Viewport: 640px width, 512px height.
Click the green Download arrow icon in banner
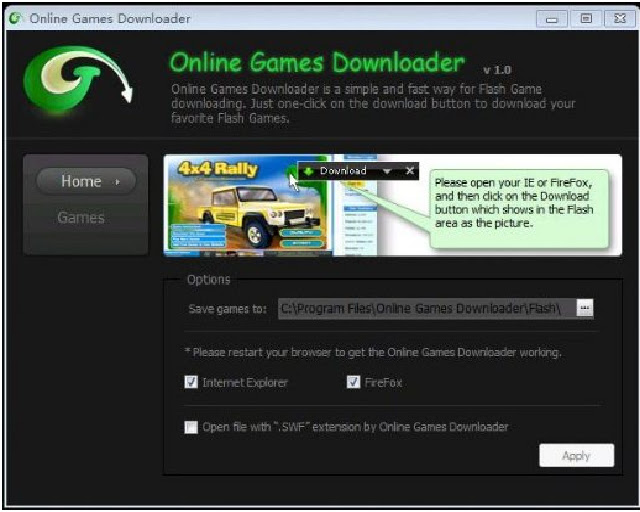pyautogui.click(x=309, y=171)
